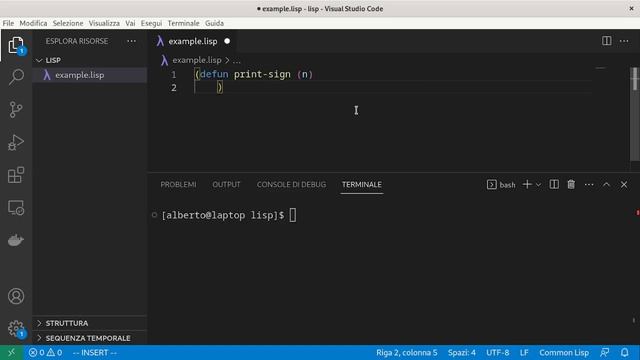Screen dimensions: 640x360
Task: Create a new terminal with plus icon
Action: pos(527,184)
